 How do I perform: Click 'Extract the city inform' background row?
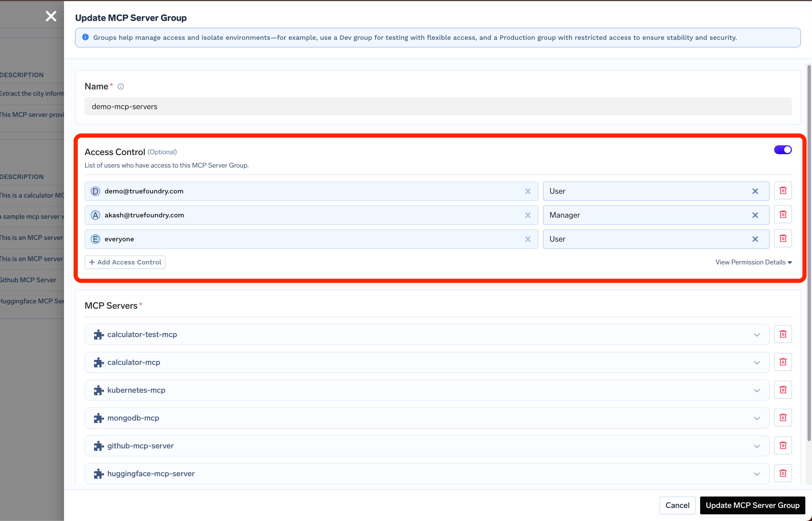click(32, 94)
